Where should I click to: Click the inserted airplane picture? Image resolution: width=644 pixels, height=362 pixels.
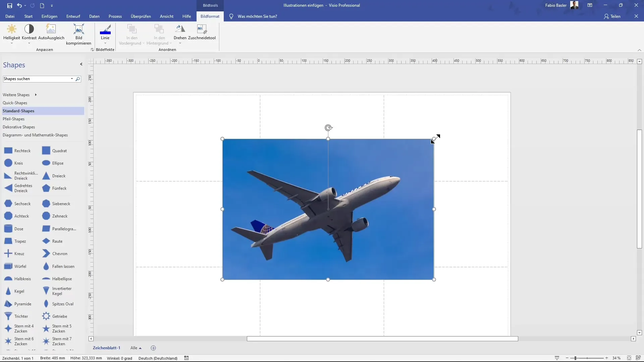click(328, 209)
